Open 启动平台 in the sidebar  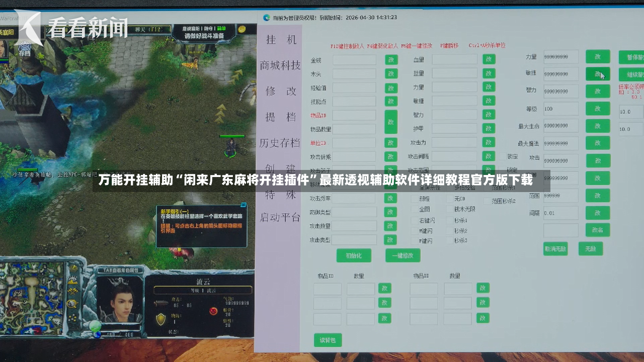click(x=280, y=218)
